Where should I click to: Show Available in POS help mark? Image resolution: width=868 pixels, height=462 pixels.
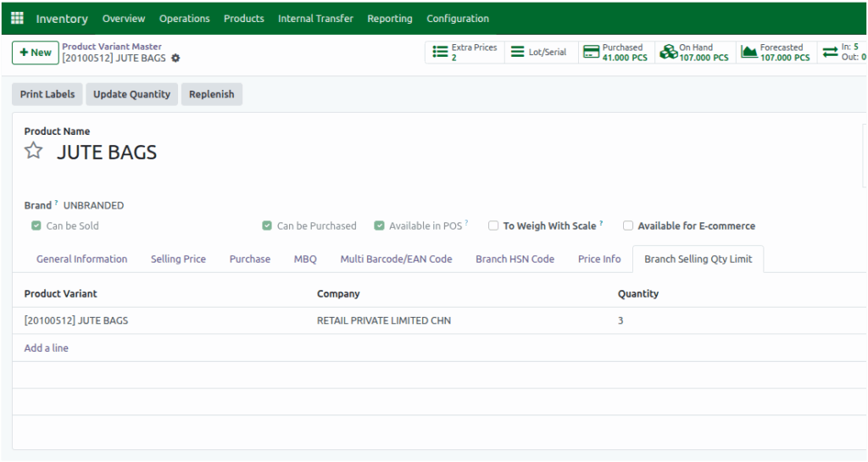[467, 223]
